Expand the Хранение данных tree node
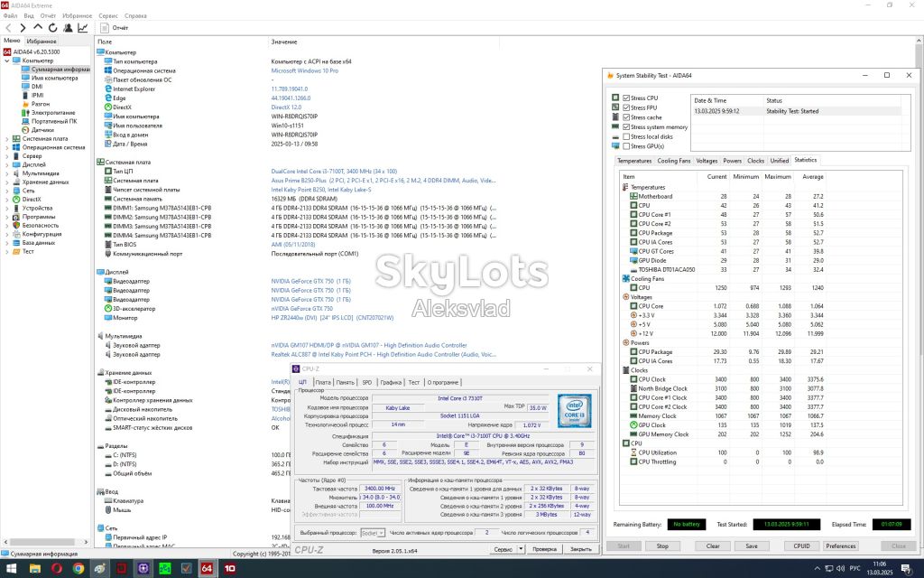The image size is (924, 578). [7, 182]
